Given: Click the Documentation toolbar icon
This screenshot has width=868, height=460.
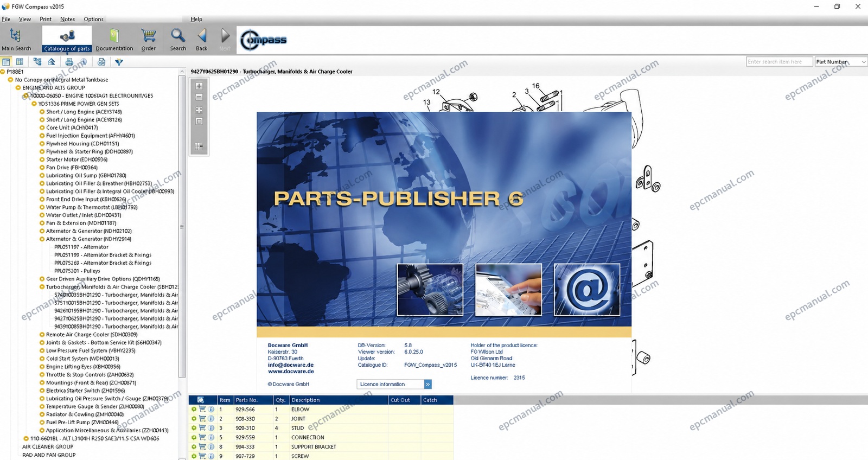Looking at the screenshot, I should [114, 40].
